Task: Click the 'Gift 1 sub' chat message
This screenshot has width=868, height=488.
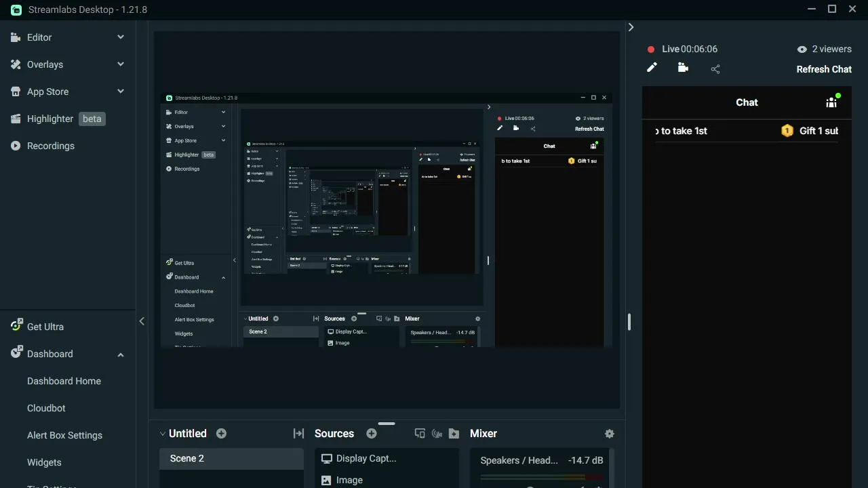Action: tap(818, 131)
